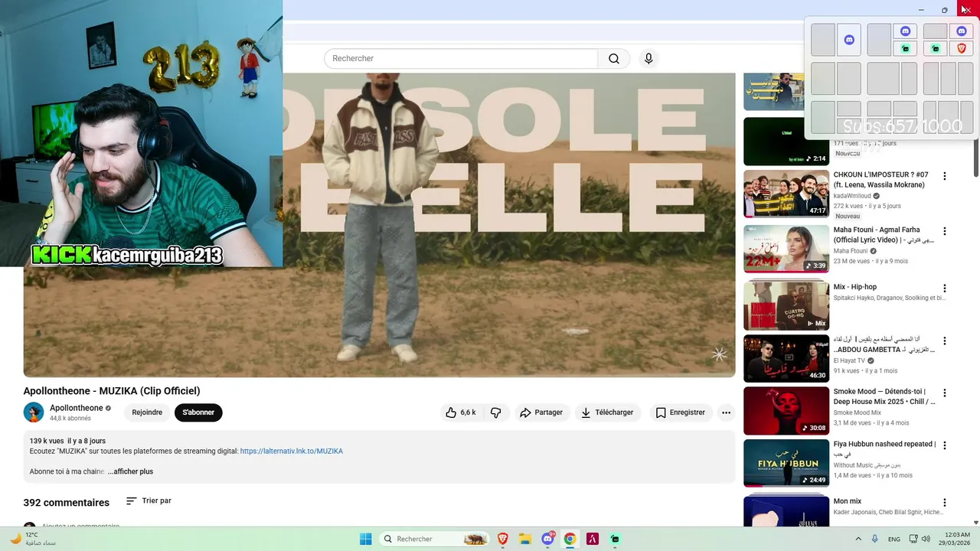This screenshot has width=980, height=551.
Task: Click video title Apollontheone - MUZIKA (Clip Officiel)
Action: tap(112, 391)
